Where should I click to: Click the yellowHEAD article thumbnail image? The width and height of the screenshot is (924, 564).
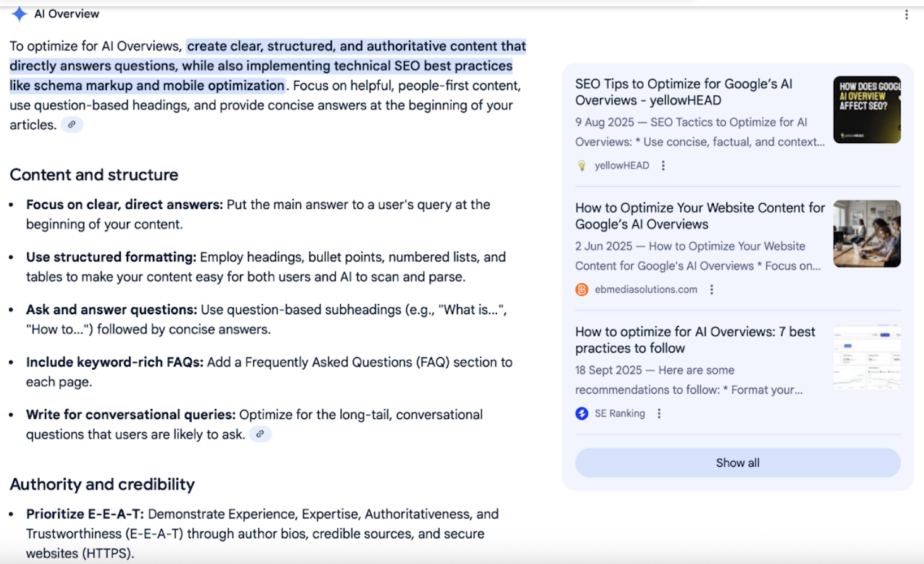tap(867, 110)
